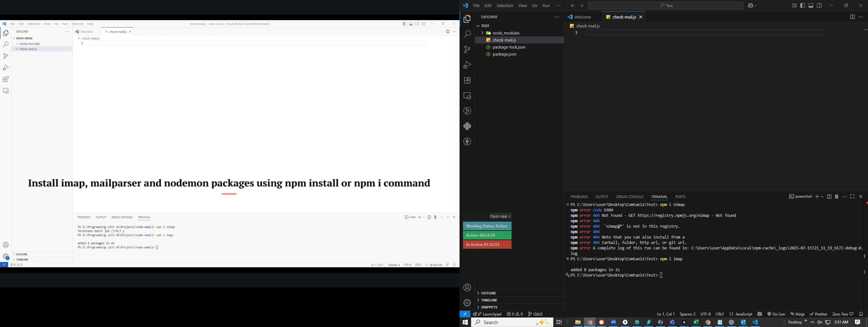The image size is (868, 327).
Task: Toggle the primary sidebar icon in the tutorial window
Action: coord(404,24)
